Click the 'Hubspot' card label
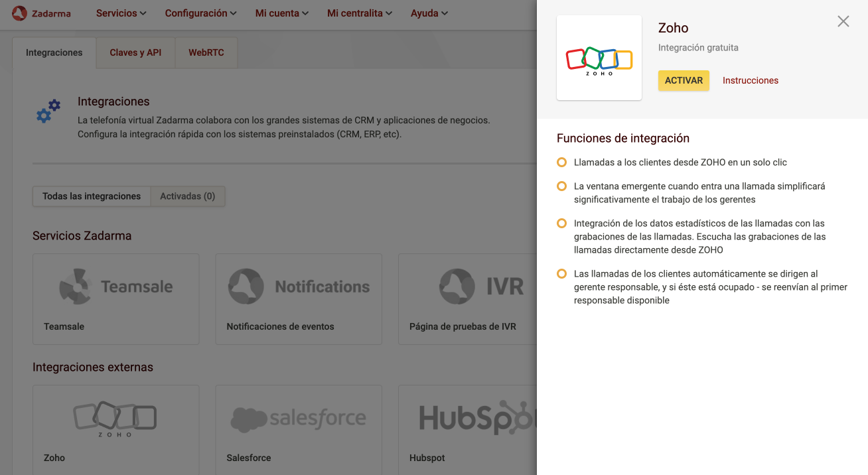868x475 pixels. pos(427,458)
